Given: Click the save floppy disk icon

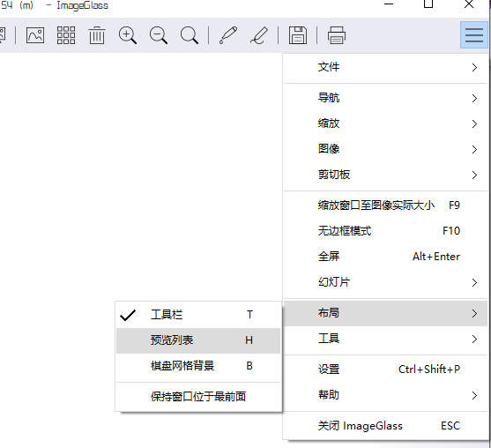Looking at the screenshot, I should pyautogui.click(x=297, y=35).
